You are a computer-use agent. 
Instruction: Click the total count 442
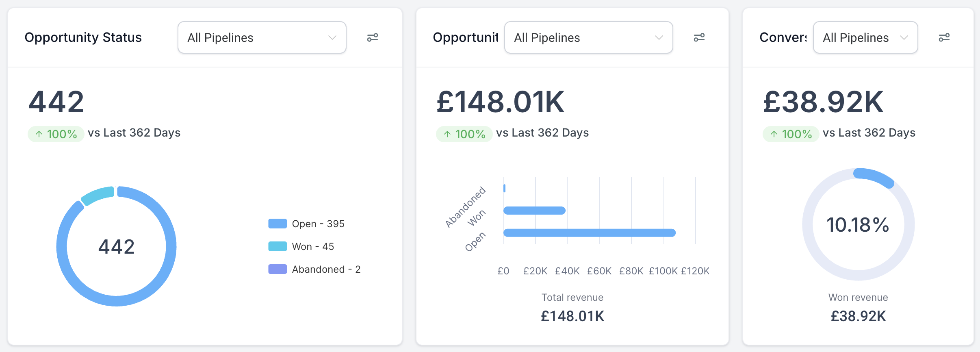pos(57,102)
